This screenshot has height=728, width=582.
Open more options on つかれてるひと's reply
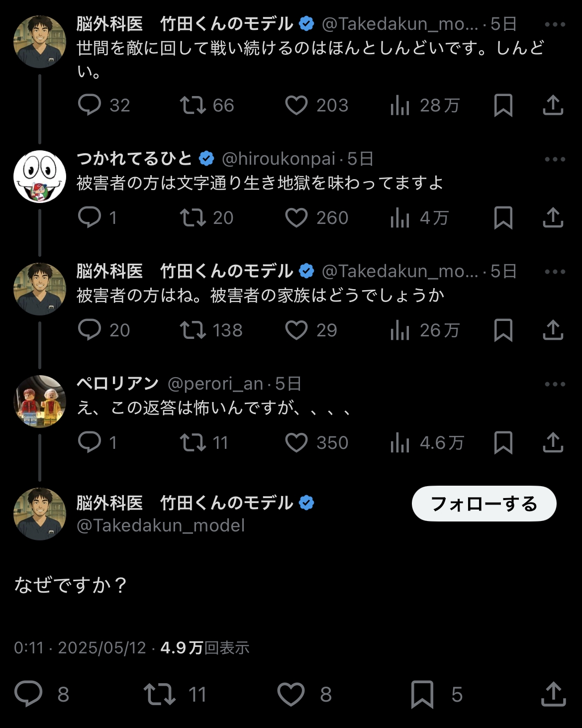tap(555, 159)
